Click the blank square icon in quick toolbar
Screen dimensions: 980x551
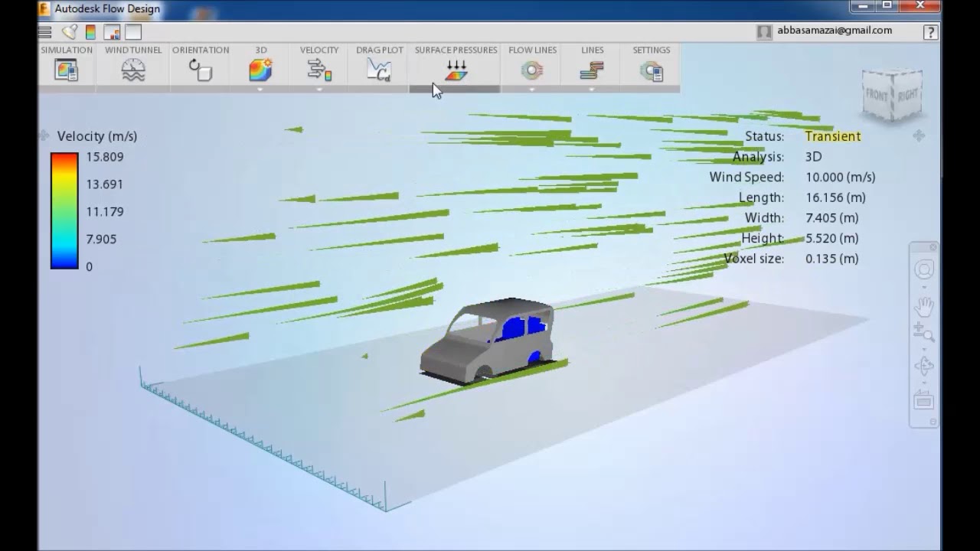tap(133, 32)
